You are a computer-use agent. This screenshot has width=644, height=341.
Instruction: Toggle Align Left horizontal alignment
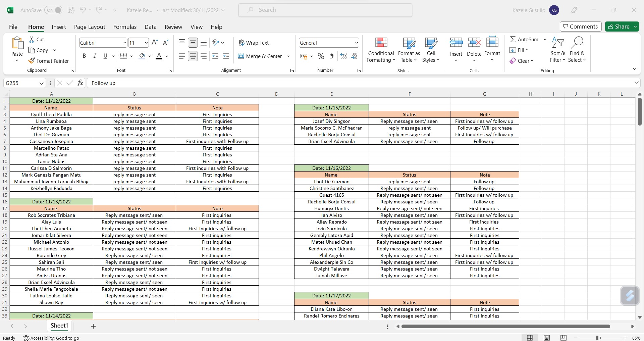pyautogui.click(x=182, y=56)
